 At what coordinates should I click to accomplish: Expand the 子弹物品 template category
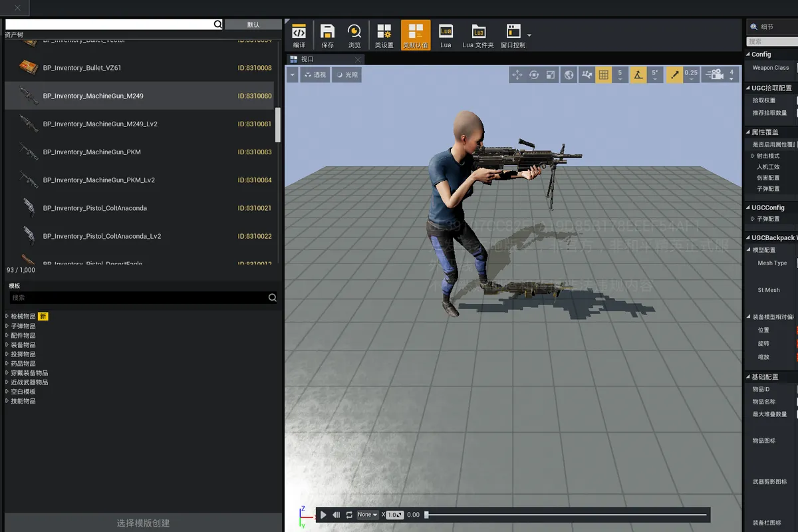coord(7,327)
